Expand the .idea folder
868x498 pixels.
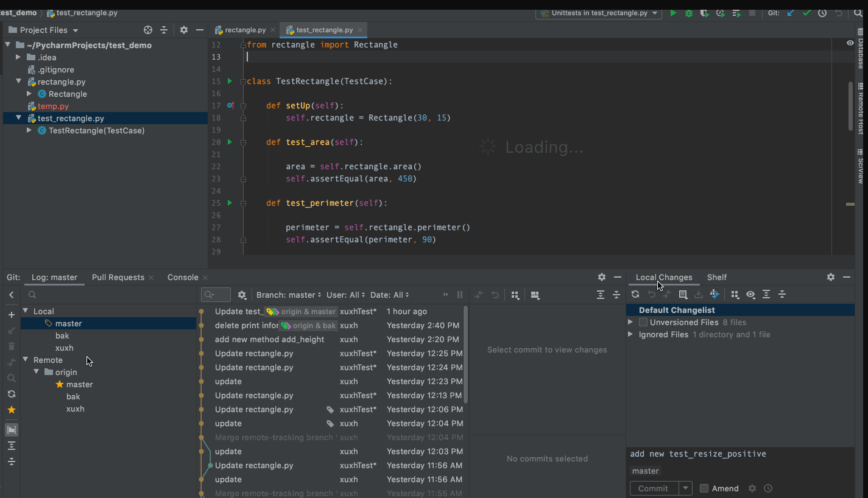tap(18, 57)
